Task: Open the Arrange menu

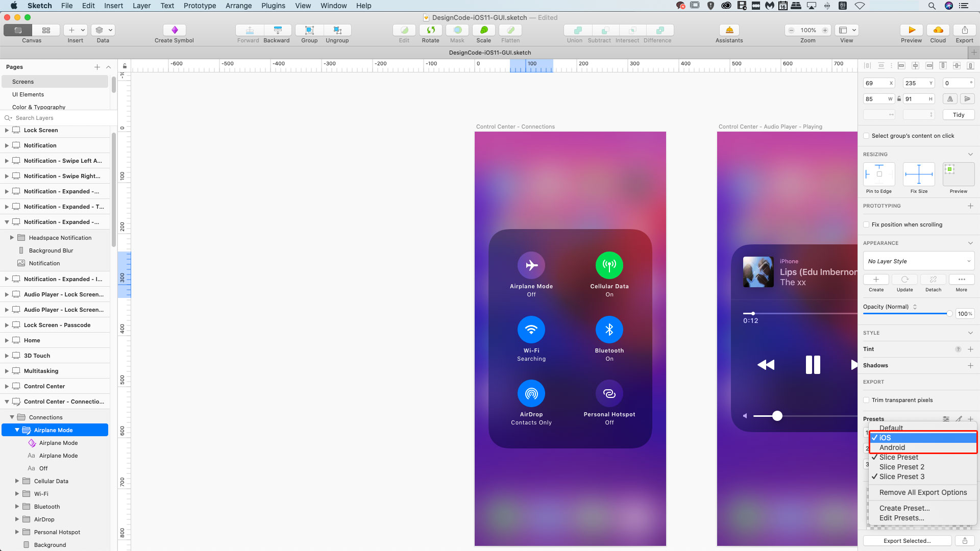Action: point(238,6)
